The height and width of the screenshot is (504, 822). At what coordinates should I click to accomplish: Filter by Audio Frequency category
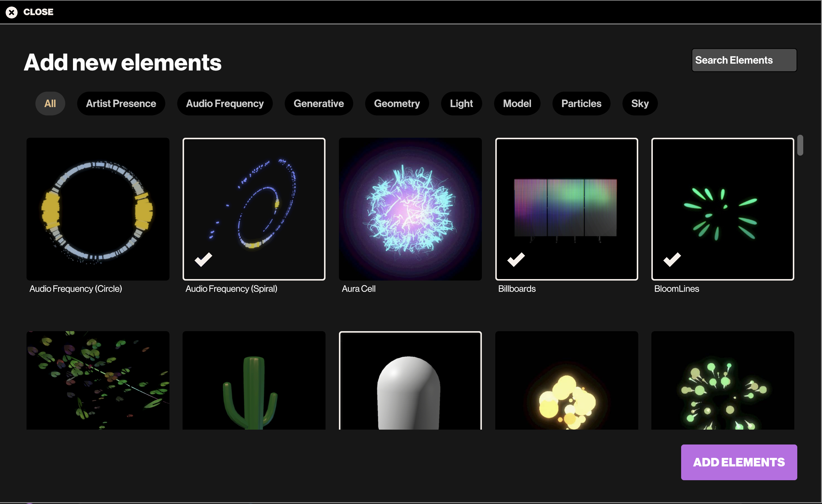pos(225,103)
